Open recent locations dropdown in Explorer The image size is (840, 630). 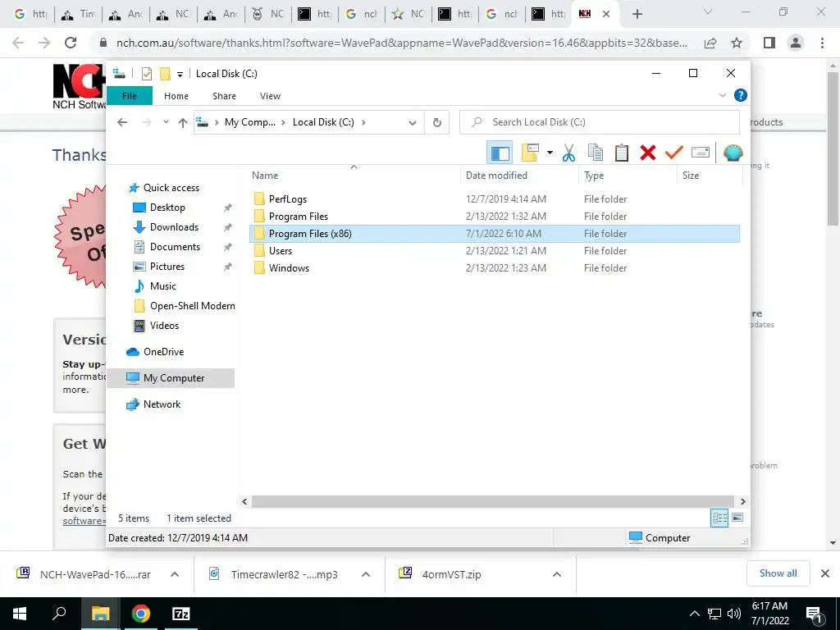click(x=166, y=122)
